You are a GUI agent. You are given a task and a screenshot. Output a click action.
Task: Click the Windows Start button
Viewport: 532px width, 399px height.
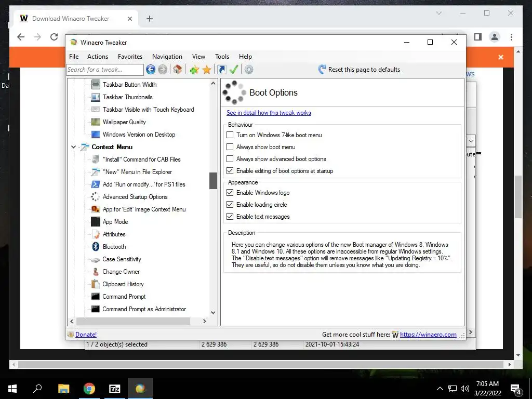12,389
